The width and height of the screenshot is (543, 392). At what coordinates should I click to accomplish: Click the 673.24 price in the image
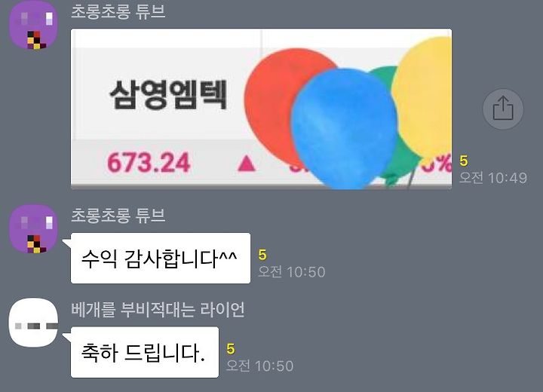149,162
